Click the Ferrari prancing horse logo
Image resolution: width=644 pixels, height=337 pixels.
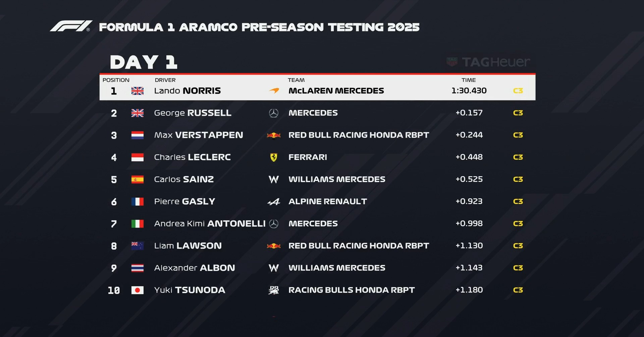click(274, 157)
